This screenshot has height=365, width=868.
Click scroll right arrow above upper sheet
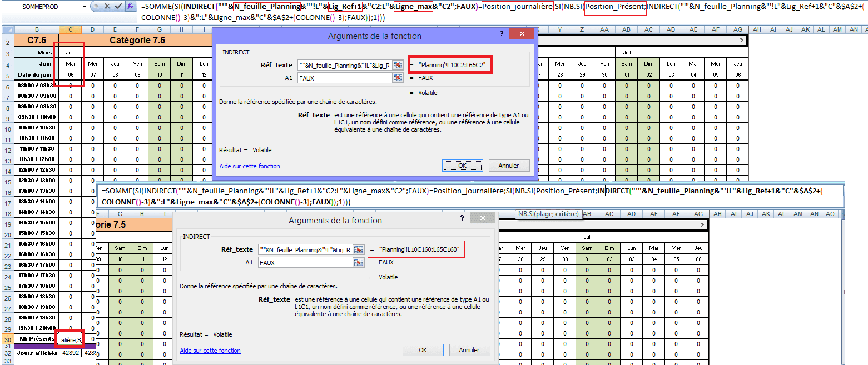click(741, 41)
